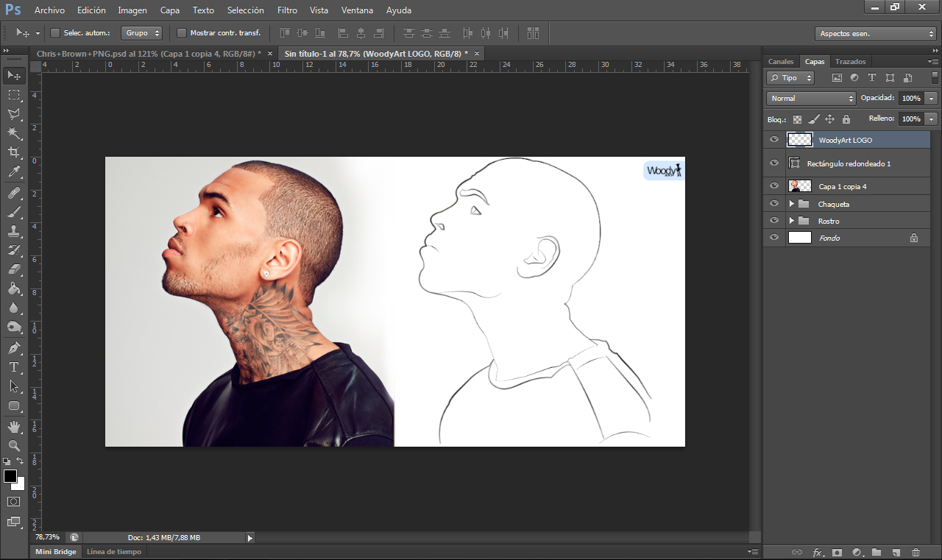Enable the Selec. autom. checkbox
This screenshot has height=560, width=942.
[54, 33]
